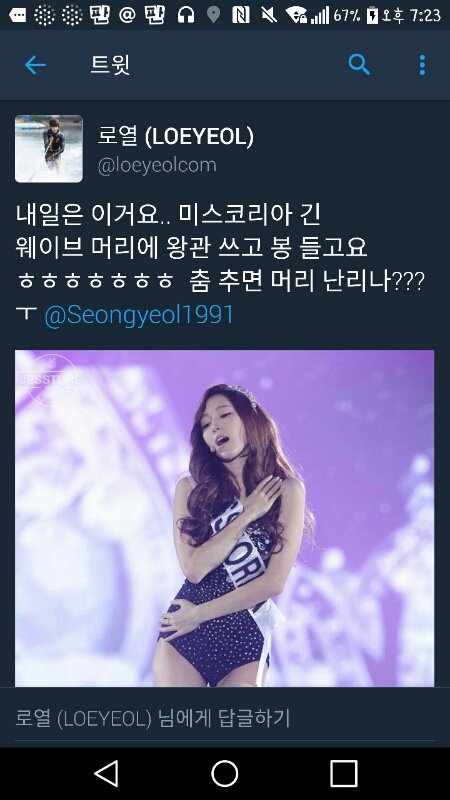Tap the Android back navigation button

point(106,773)
